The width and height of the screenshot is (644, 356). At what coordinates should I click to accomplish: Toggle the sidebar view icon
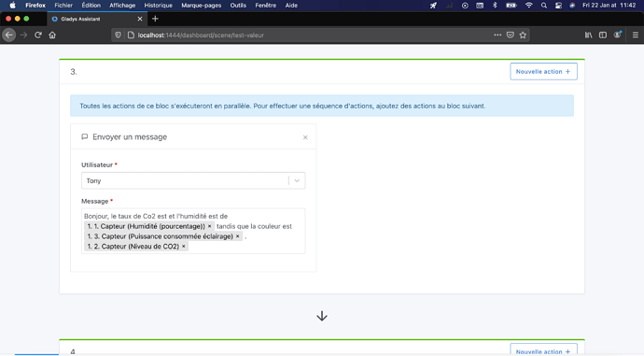click(x=603, y=35)
